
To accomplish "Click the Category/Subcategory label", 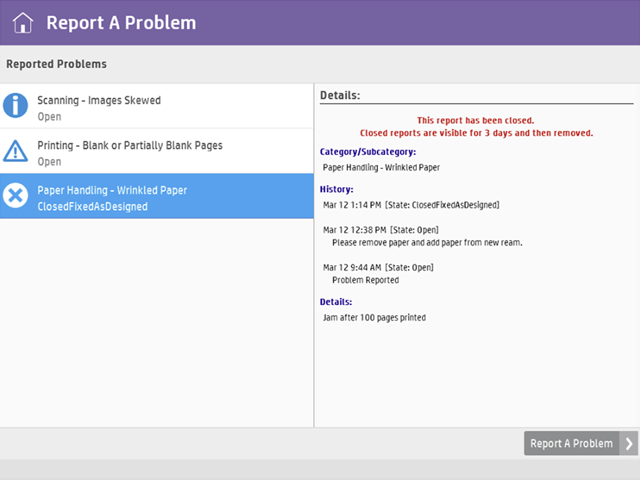I will tap(367, 152).
